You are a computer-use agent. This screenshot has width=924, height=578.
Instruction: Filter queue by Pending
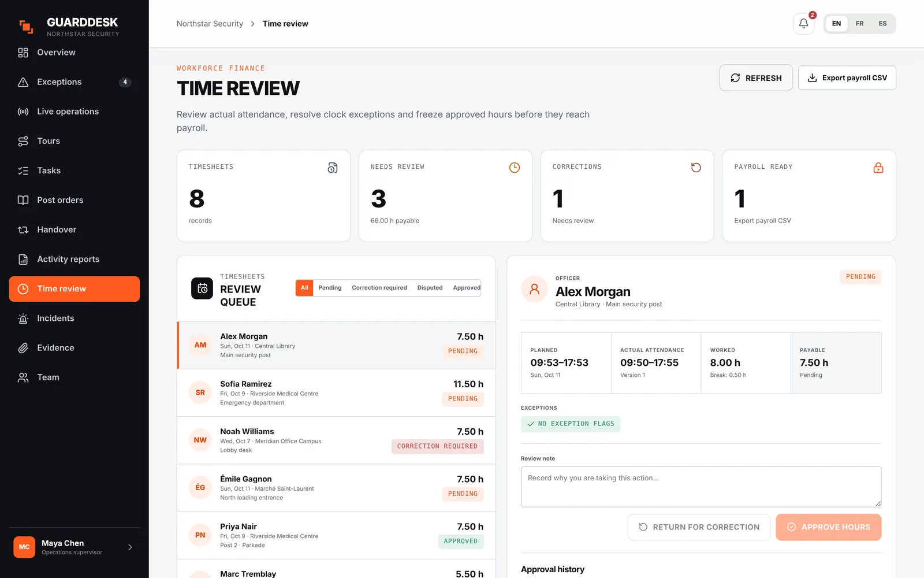pos(330,288)
